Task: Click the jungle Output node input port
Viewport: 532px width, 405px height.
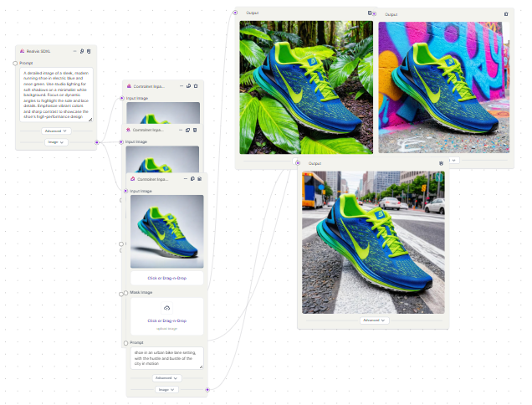Action: tap(235, 13)
